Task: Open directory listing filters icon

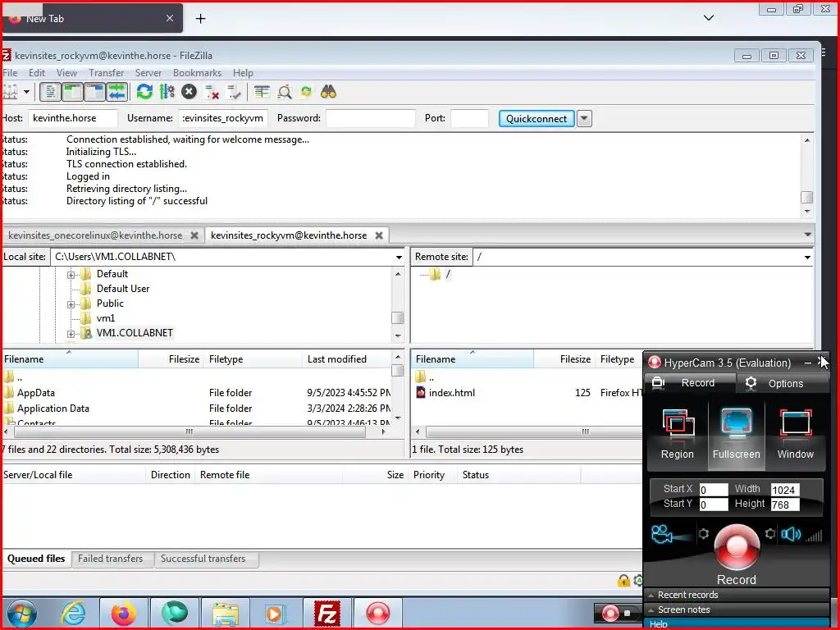Action: (x=262, y=92)
